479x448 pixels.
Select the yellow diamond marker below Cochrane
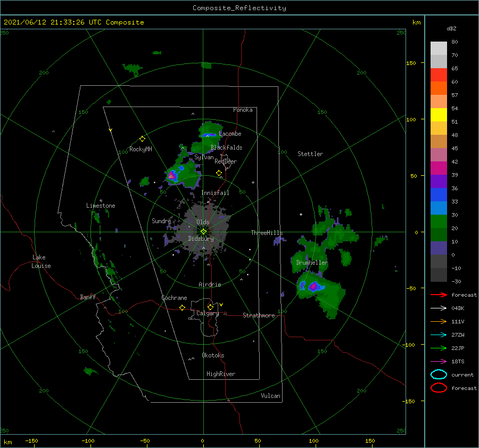182,307
